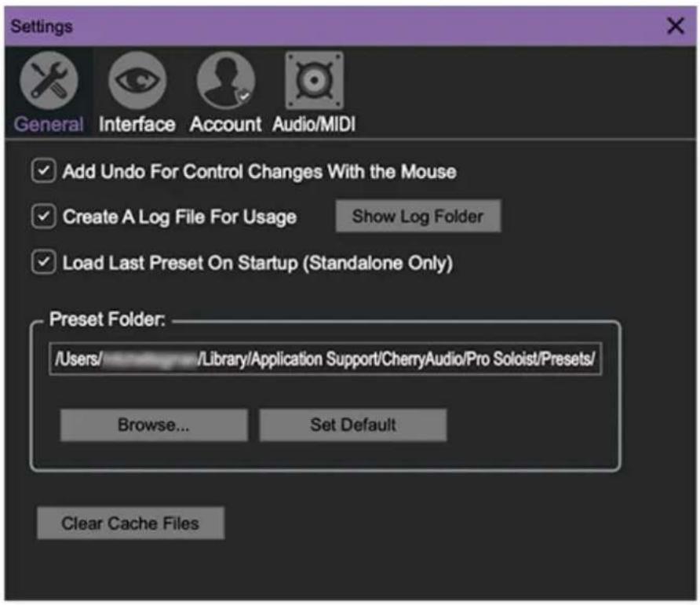The width and height of the screenshot is (700, 605).
Task: Open General settings wrench icon
Action: (49, 81)
